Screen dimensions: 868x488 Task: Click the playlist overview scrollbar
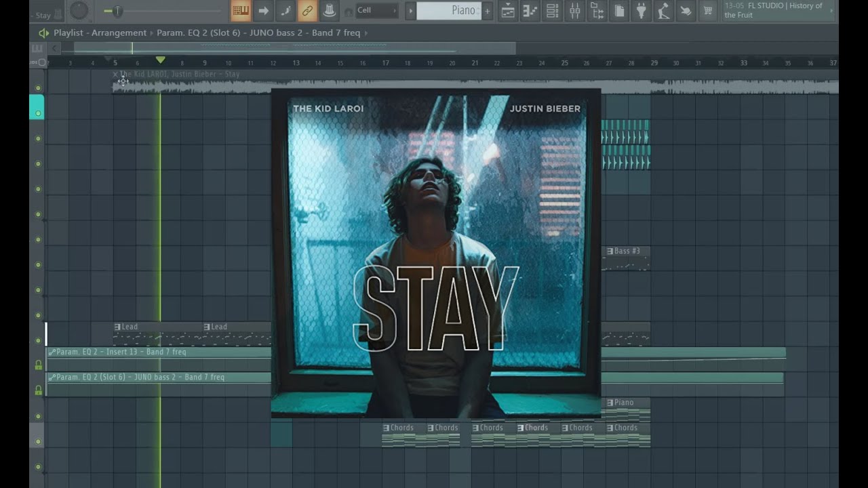294,48
